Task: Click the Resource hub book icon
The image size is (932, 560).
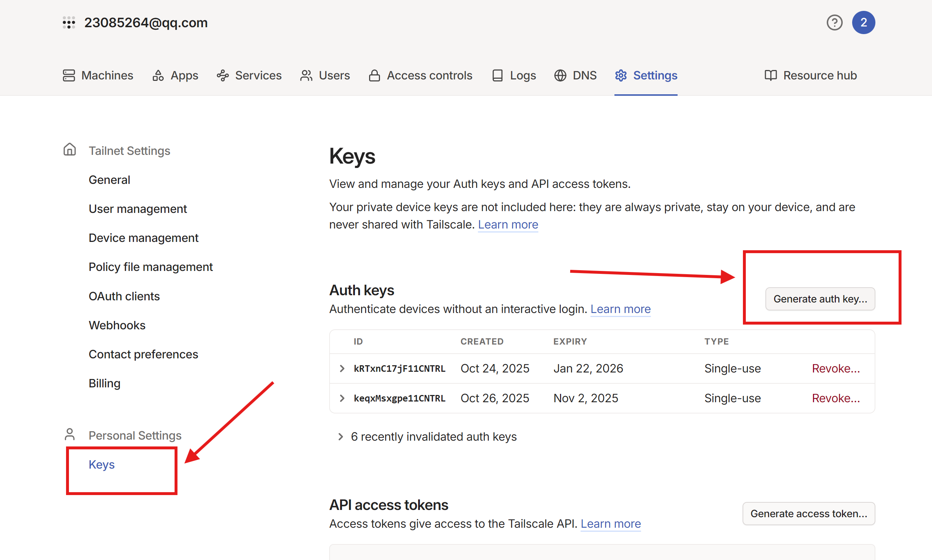Action: tap(770, 75)
